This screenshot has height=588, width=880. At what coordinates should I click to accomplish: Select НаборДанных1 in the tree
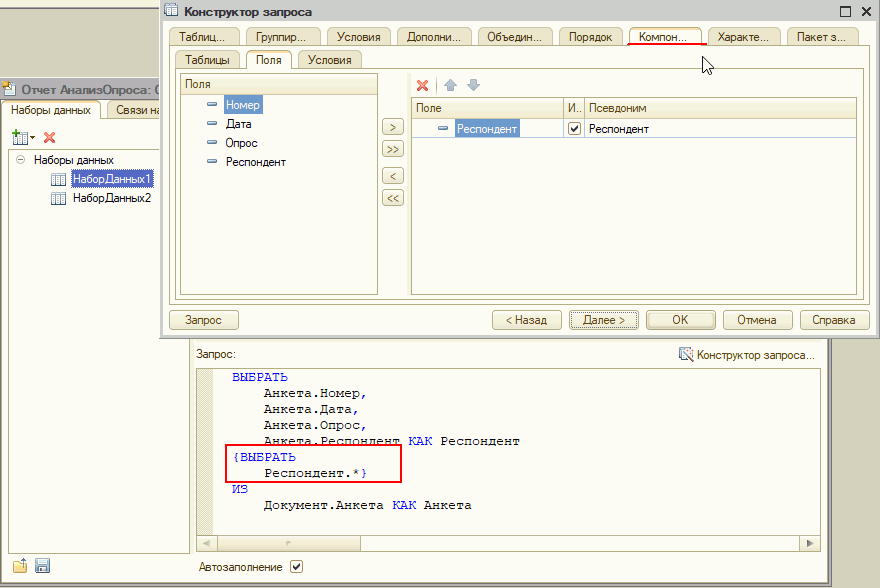click(x=112, y=180)
